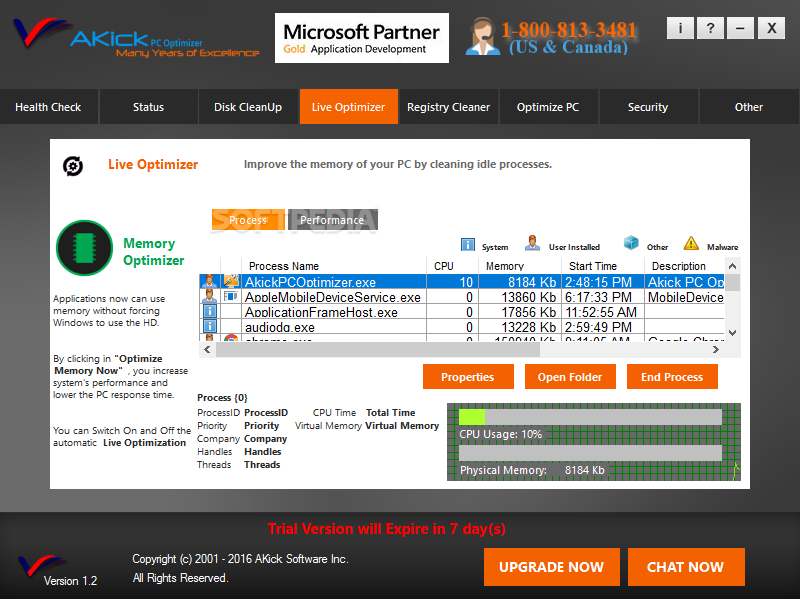The height and width of the screenshot is (599, 800).
Task: Click start time 11:52:55 AM
Action: [601, 312]
